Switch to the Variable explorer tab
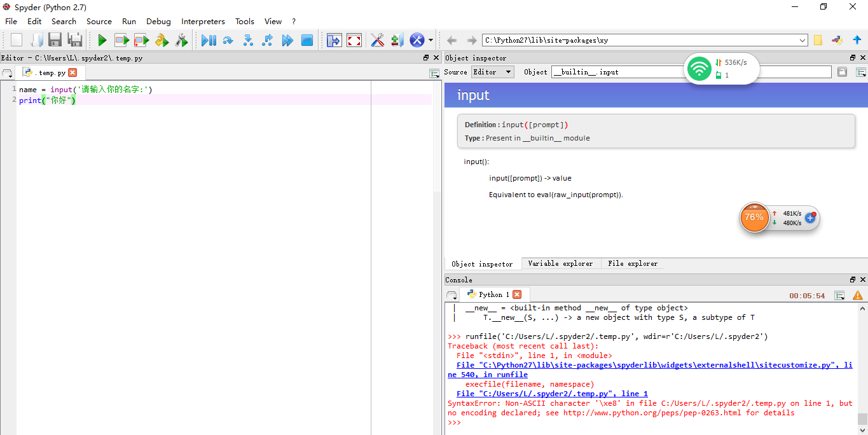868x435 pixels. (x=560, y=263)
